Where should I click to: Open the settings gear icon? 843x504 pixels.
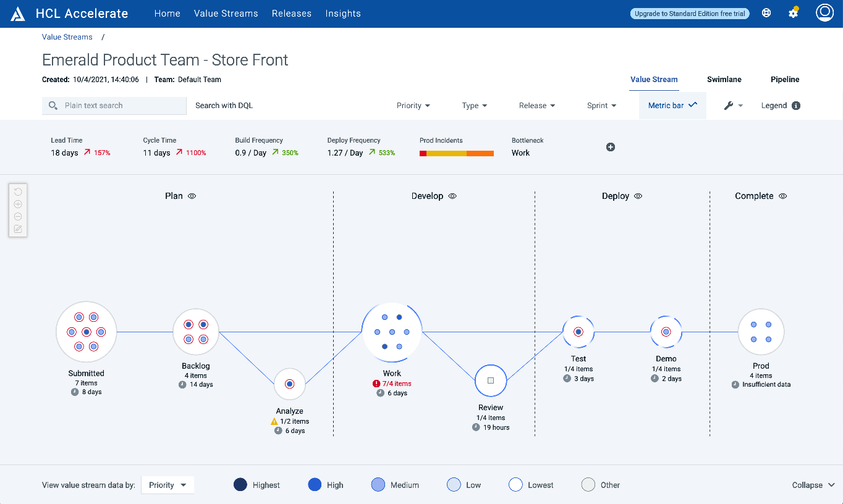point(794,13)
